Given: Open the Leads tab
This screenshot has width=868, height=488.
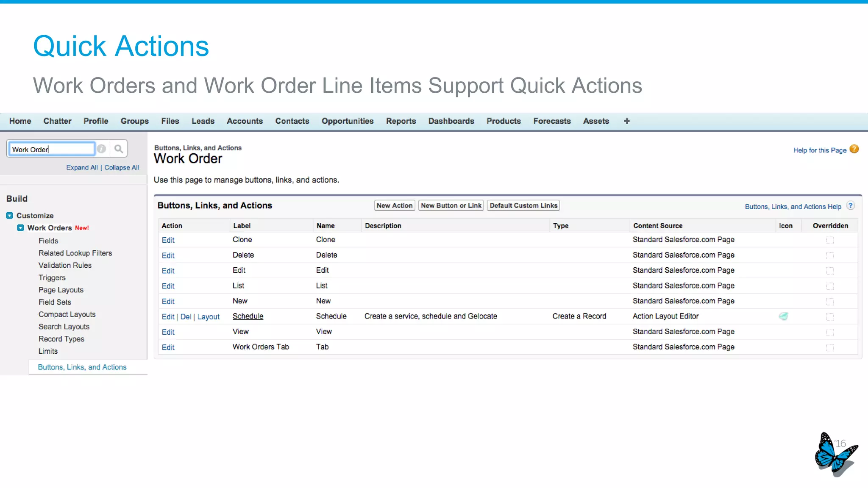Looking at the screenshot, I should coord(203,121).
